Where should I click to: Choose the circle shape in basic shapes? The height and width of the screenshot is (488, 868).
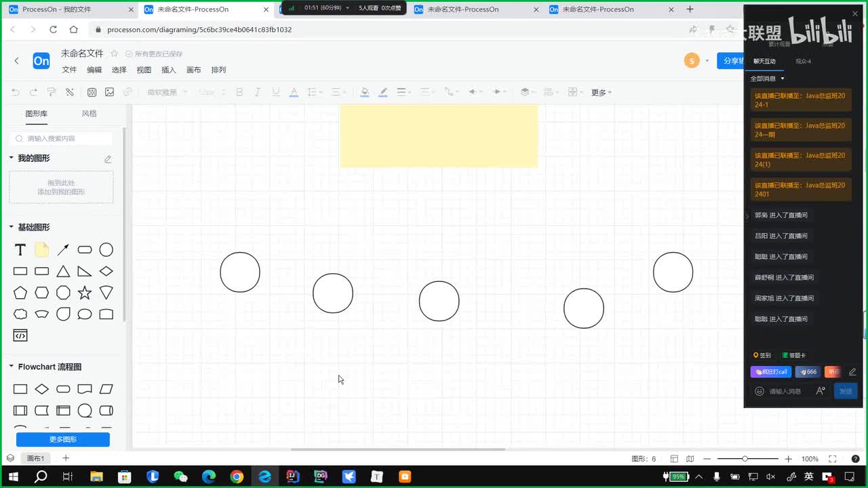106,250
